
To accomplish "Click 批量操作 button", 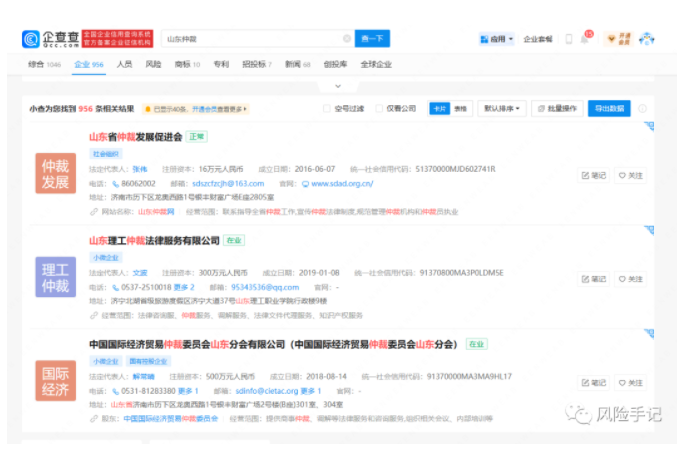I will (557, 108).
